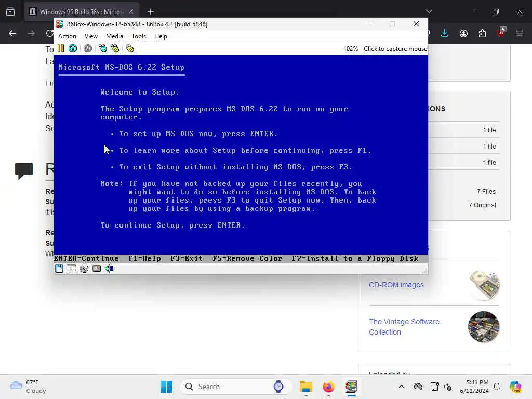Click the red shield extension icon with badge

click(501, 33)
